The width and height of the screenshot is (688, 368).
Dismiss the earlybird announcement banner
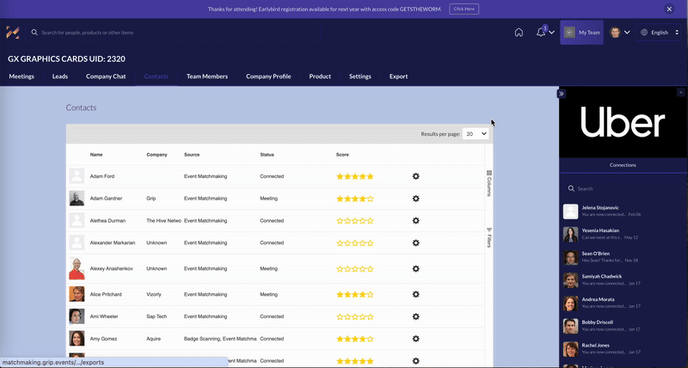pos(669,9)
